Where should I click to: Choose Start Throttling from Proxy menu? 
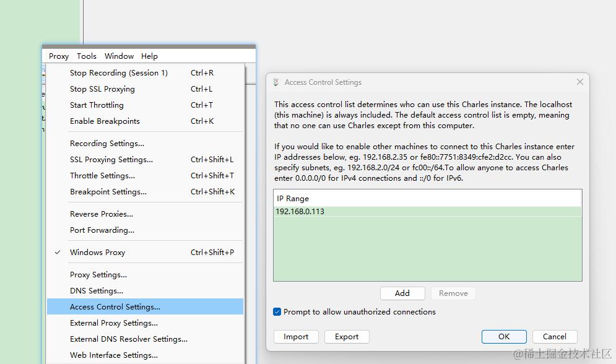(x=145, y=105)
